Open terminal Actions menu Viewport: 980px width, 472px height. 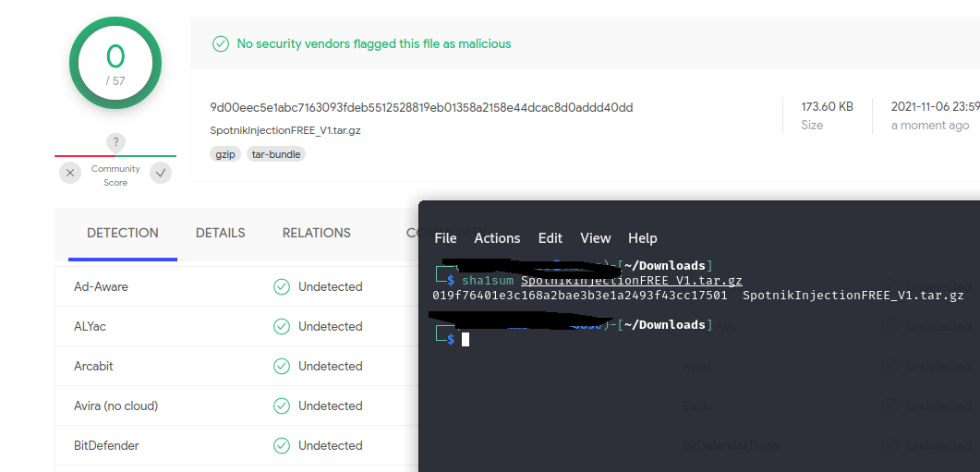[498, 238]
